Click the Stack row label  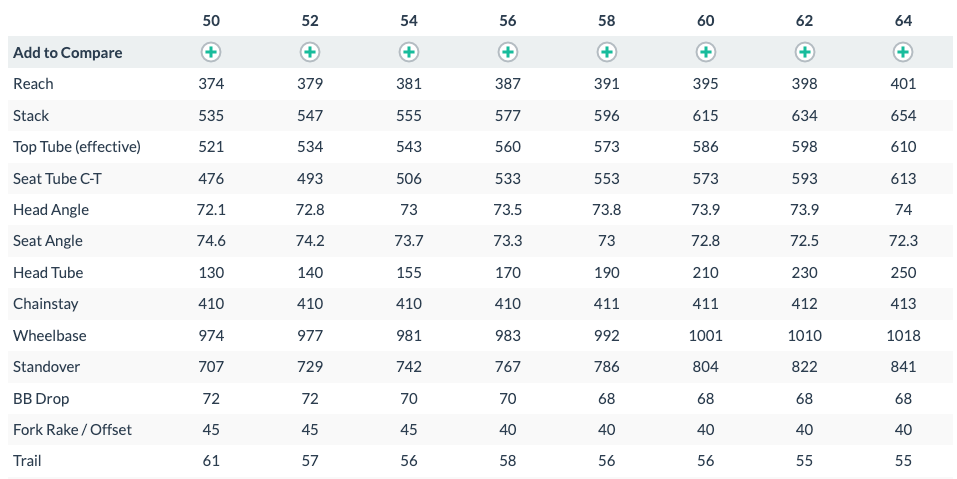pos(31,115)
